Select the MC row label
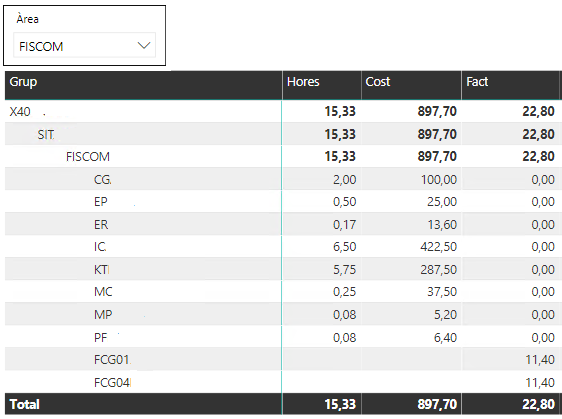562x419 pixels. tap(103, 292)
